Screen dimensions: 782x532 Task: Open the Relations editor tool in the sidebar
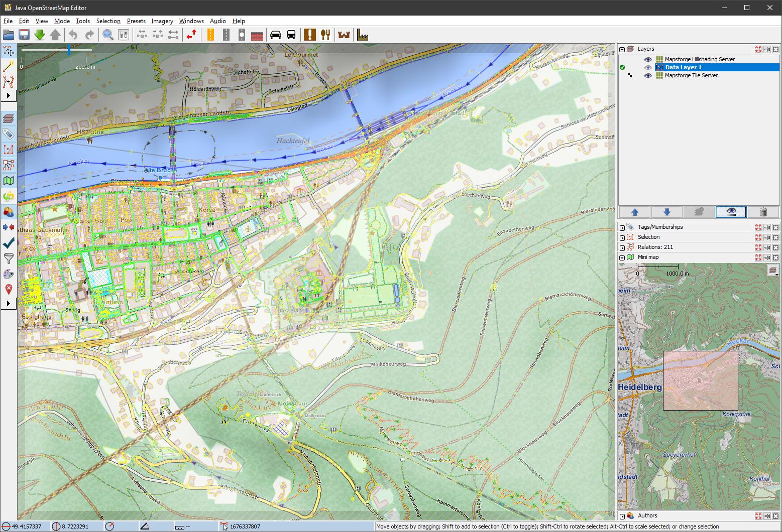click(9, 165)
